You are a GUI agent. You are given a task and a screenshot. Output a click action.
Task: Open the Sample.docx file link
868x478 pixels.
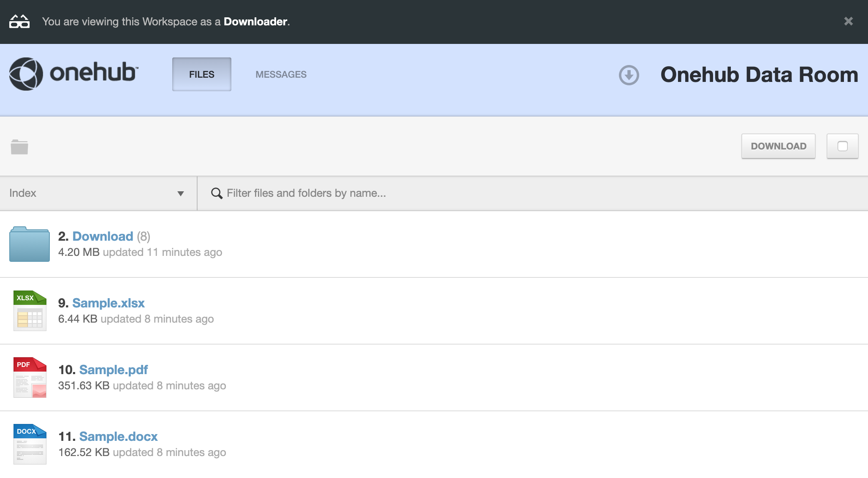pos(118,437)
